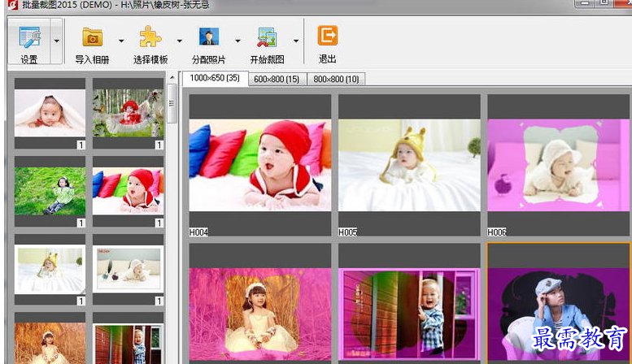Click the count badge under blanket baby photo
The width and height of the screenshot is (632, 364).
(x=81, y=145)
